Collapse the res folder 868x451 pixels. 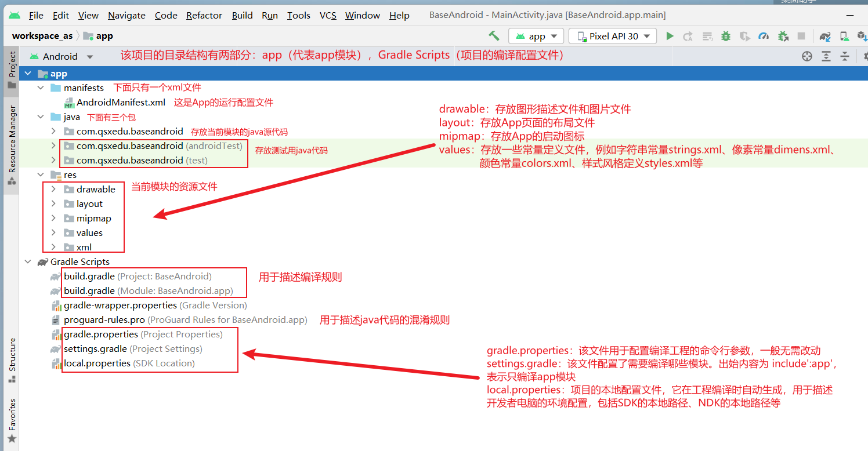tap(41, 175)
